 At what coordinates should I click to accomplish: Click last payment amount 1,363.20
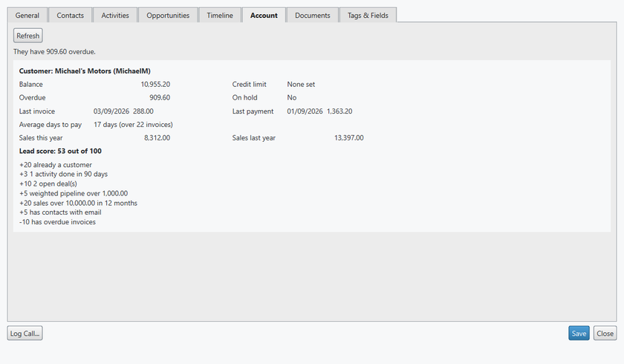point(339,111)
